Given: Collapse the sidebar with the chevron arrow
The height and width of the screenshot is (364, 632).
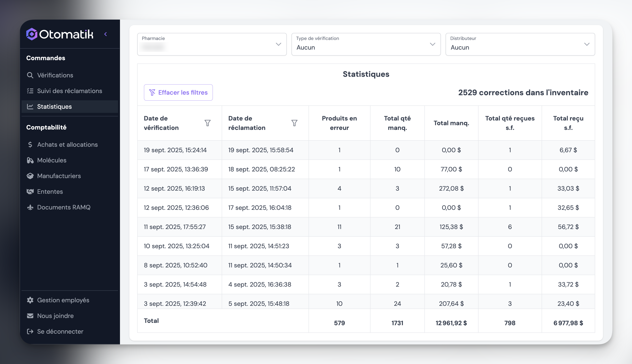Looking at the screenshot, I should (x=105, y=34).
